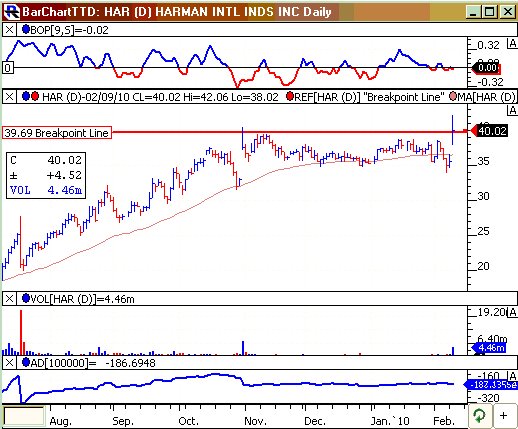Screen dimensions: 518x429
Task: Click the green refresh chart icon
Action: point(480,416)
